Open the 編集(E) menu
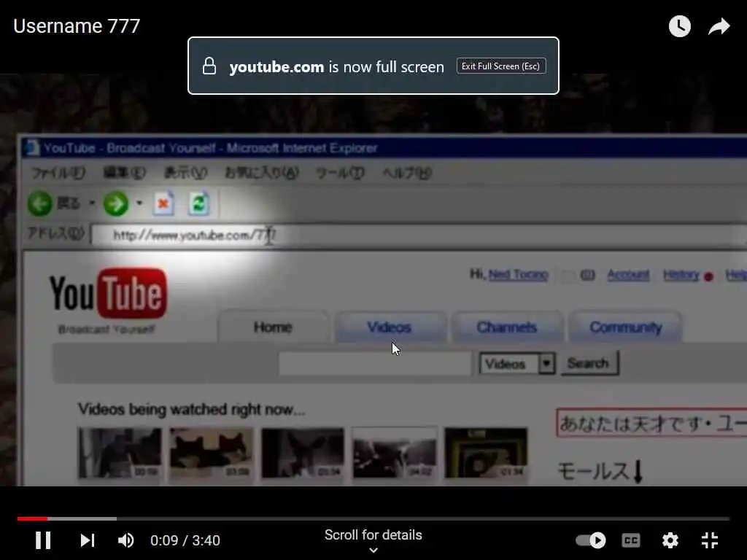This screenshot has width=747, height=560. (124, 173)
